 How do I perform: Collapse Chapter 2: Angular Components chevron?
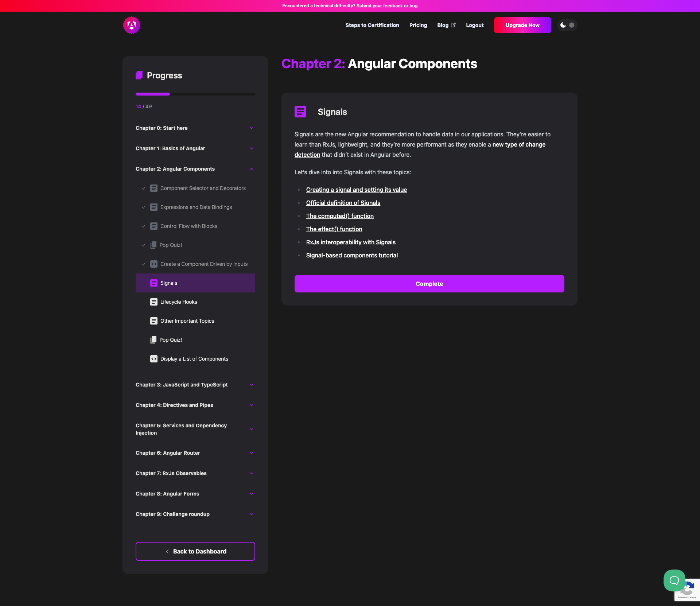252,169
